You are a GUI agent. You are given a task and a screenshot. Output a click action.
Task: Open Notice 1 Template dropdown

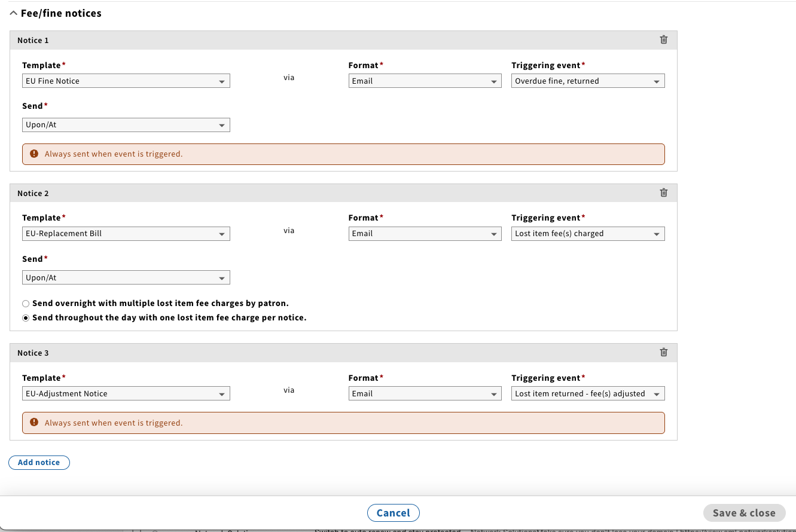click(x=126, y=81)
